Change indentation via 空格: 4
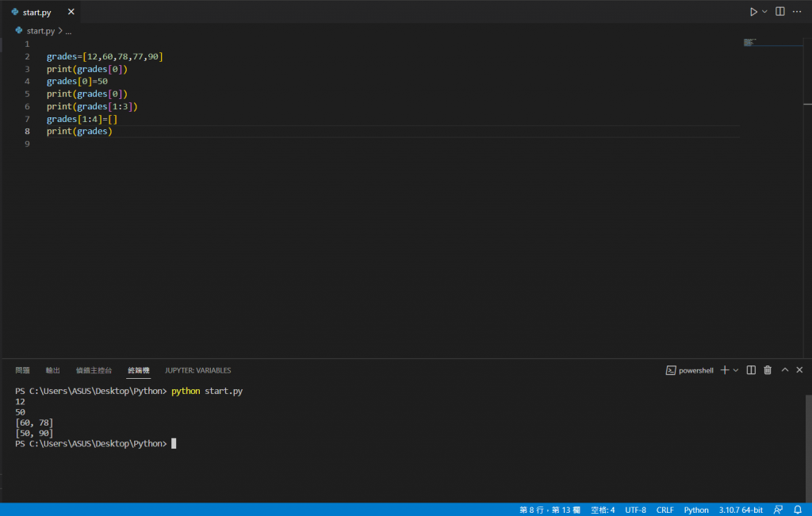Viewport: 812px width, 516px height. [x=603, y=510]
